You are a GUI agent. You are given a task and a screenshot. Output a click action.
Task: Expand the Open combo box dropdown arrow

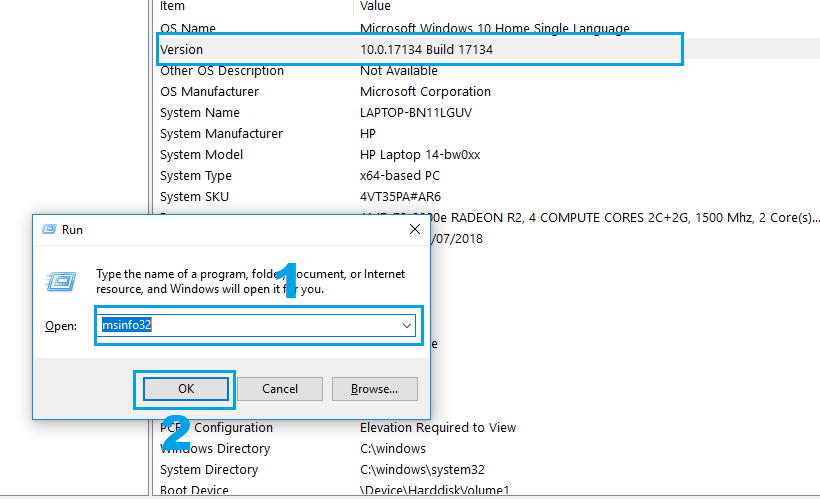407,326
